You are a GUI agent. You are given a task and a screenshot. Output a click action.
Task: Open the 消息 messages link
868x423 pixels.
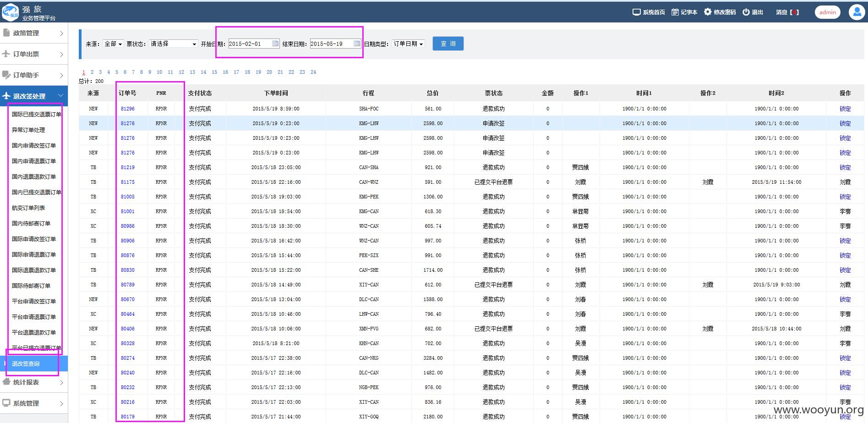(x=787, y=12)
